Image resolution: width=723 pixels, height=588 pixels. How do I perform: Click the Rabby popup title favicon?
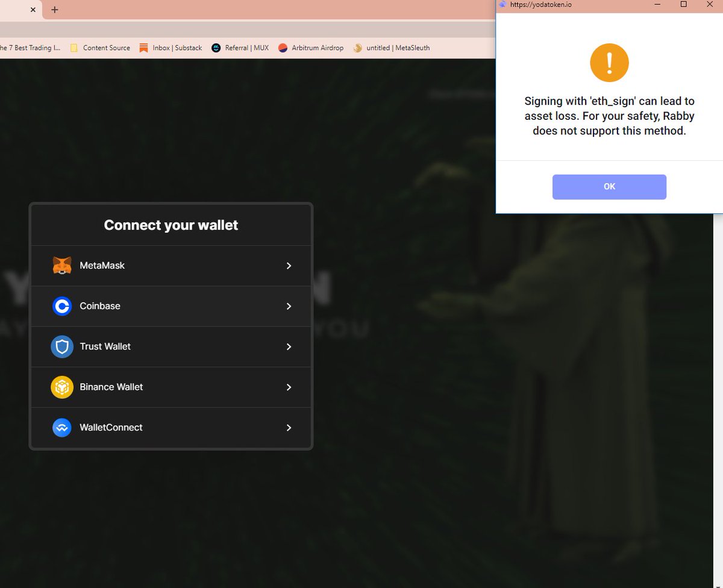502,4
